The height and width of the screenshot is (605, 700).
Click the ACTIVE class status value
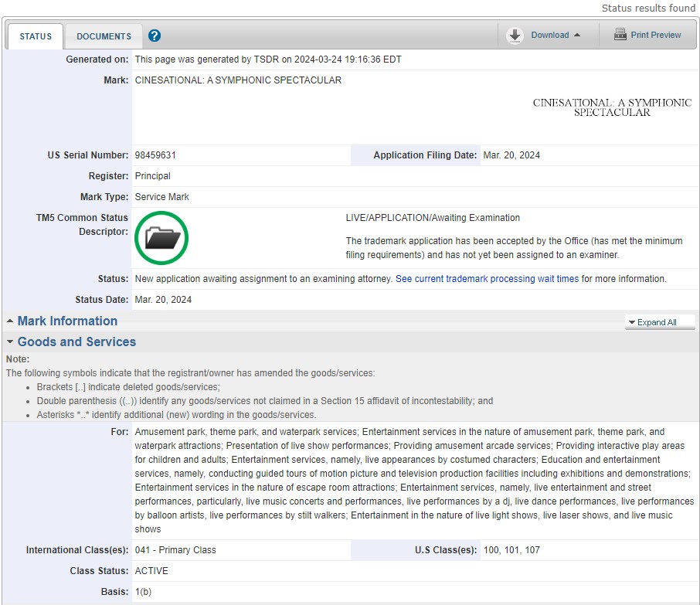[151, 571]
